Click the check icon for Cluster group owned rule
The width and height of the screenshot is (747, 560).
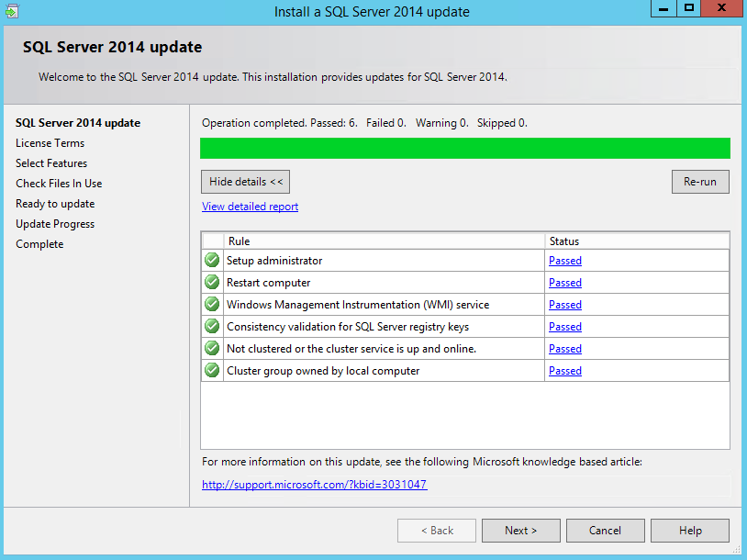[212, 370]
